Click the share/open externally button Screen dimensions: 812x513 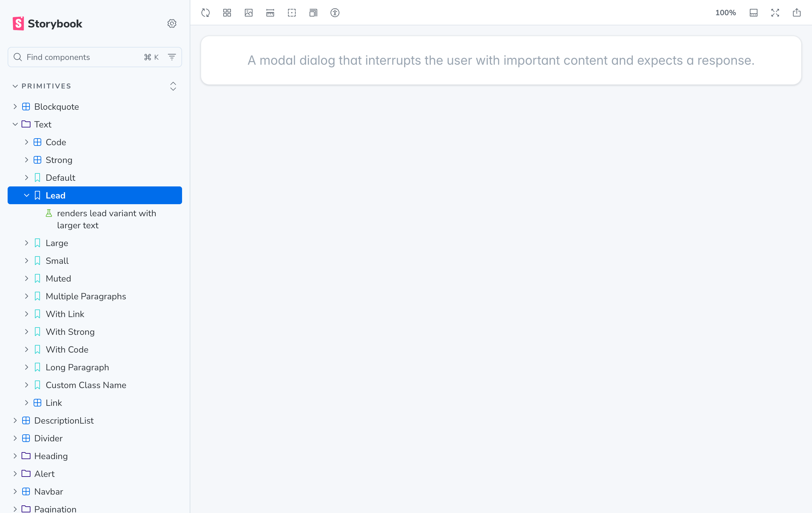coord(797,12)
